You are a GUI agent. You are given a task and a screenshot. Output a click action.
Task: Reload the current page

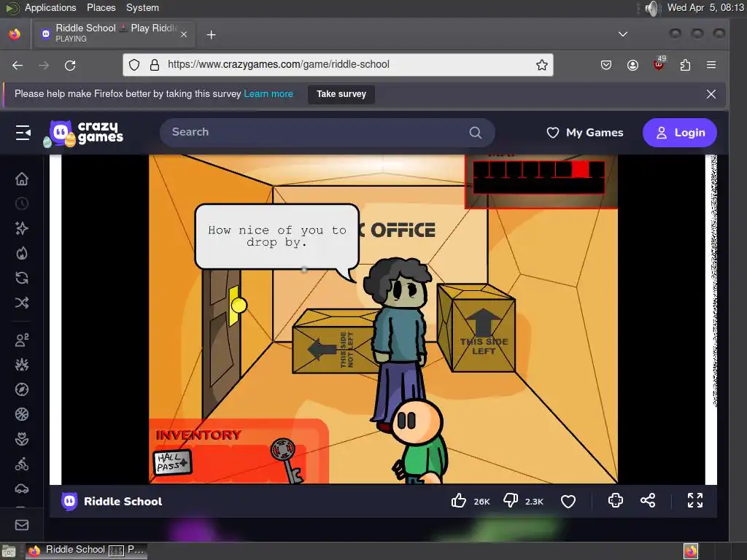(x=70, y=65)
